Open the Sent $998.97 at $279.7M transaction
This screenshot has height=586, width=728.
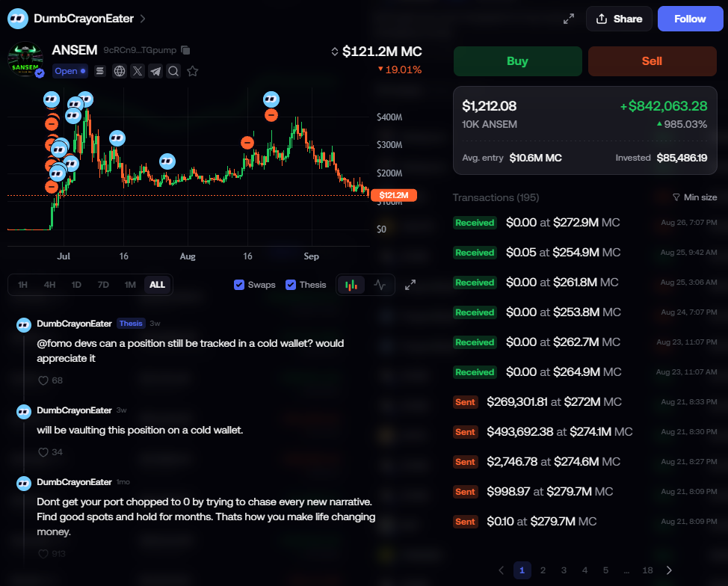click(585, 492)
